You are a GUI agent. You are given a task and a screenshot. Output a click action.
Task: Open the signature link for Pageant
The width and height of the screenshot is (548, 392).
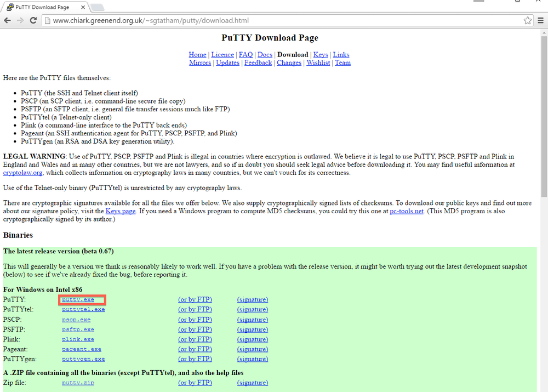coord(253,349)
